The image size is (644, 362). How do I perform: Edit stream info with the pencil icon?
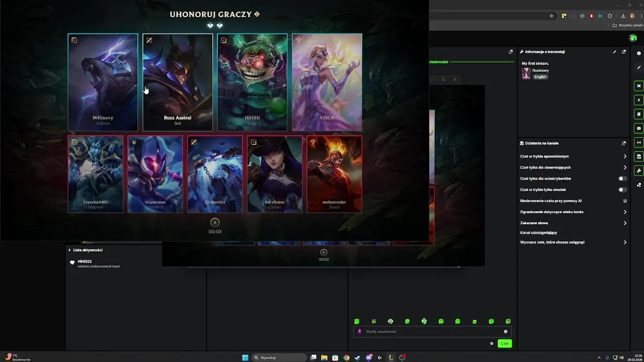(614, 52)
